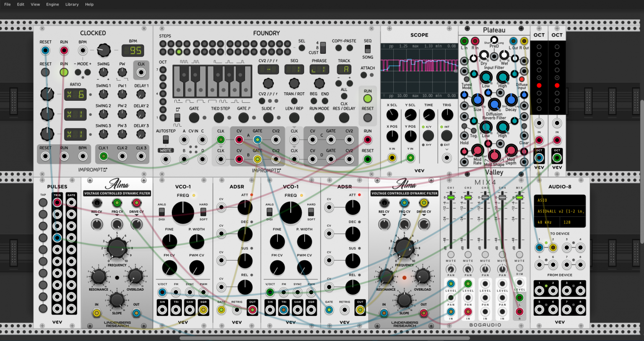Click the X IN jack on Scope
Viewport: 644px width, 341px height.
pos(392,158)
